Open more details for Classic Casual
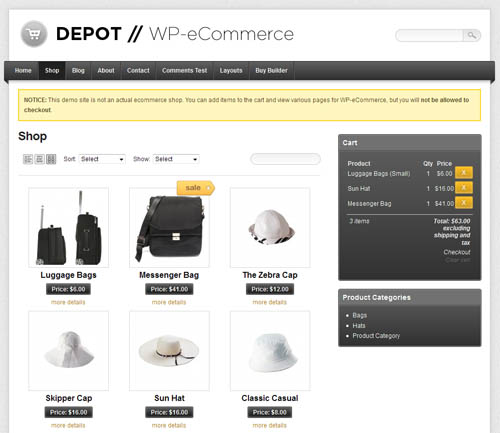The image size is (500, 433). click(270, 426)
